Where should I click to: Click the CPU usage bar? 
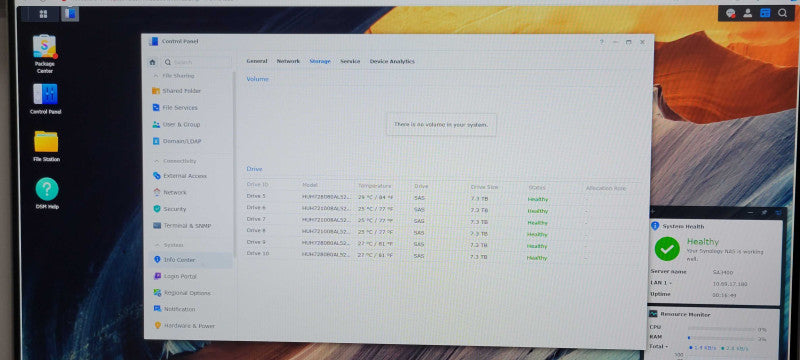721,329
